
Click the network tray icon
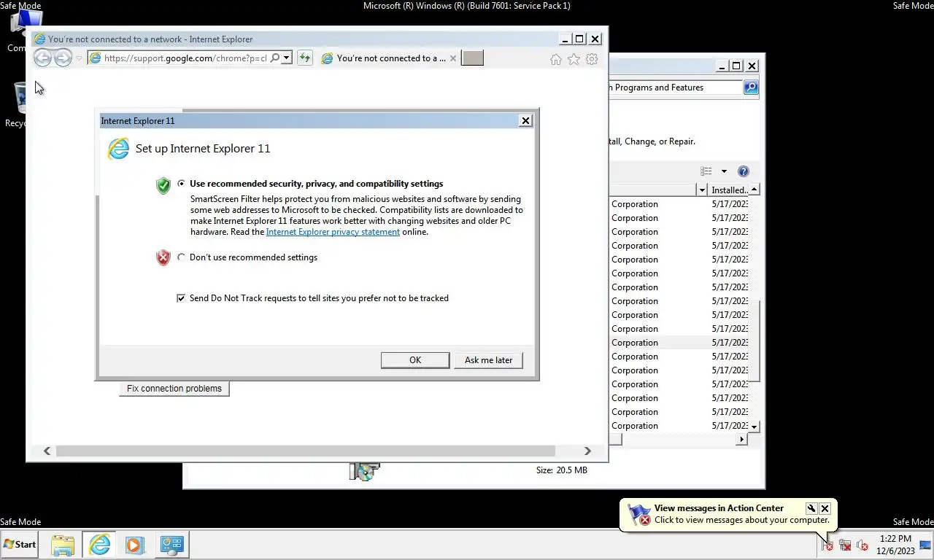[845, 545]
